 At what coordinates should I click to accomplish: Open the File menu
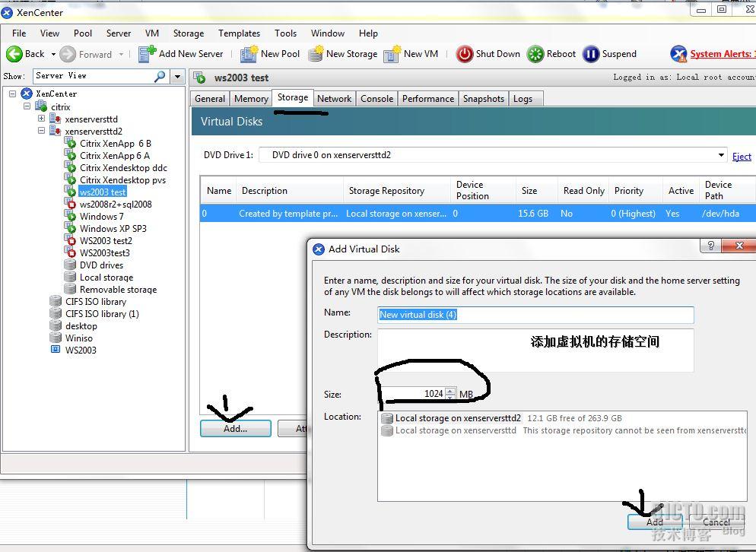pyautogui.click(x=19, y=33)
